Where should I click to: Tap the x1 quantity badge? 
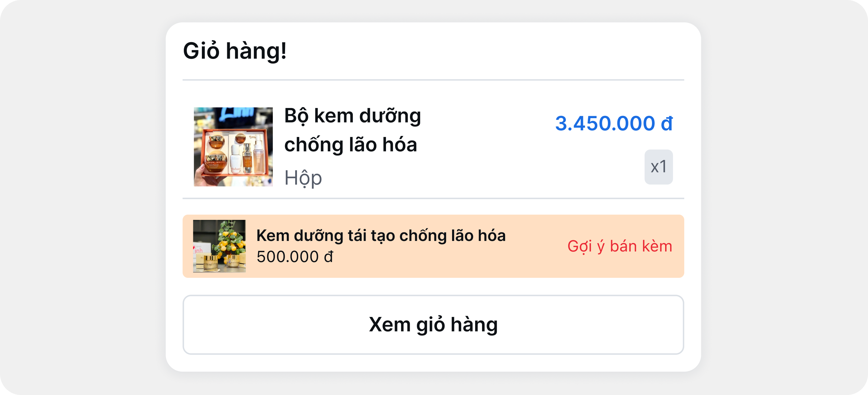click(x=659, y=167)
